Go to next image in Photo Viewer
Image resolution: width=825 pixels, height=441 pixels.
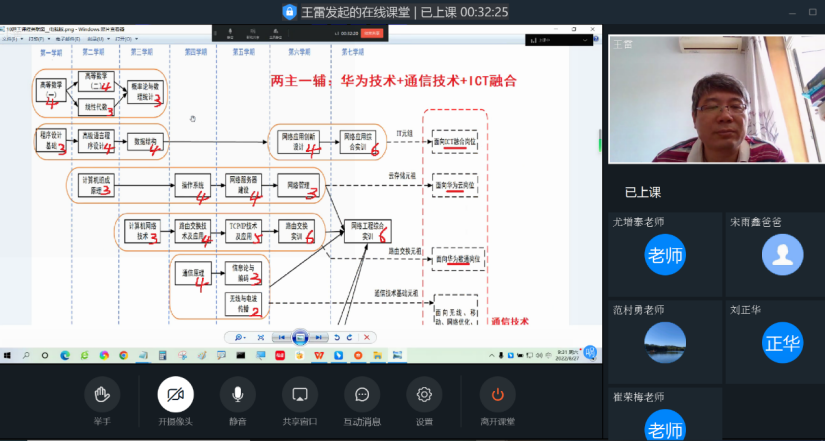(x=318, y=337)
